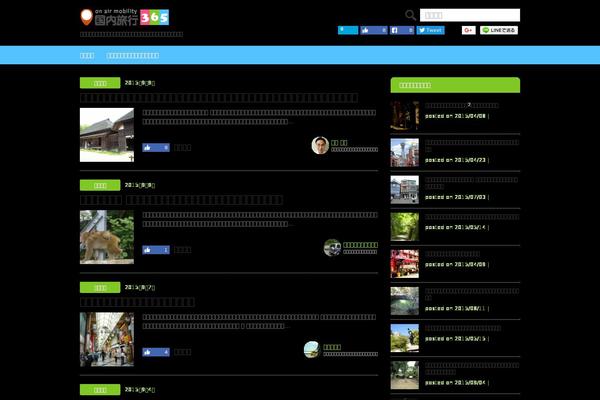This screenshot has width=600, height=400.
Task: Open sidebar stone bridge thumbnail
Action: coord(404,301)
